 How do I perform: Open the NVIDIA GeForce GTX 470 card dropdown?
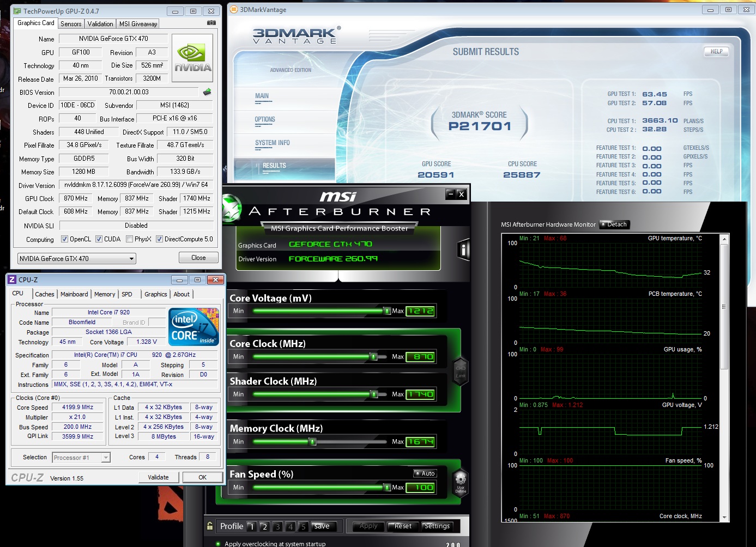[77, 258]
